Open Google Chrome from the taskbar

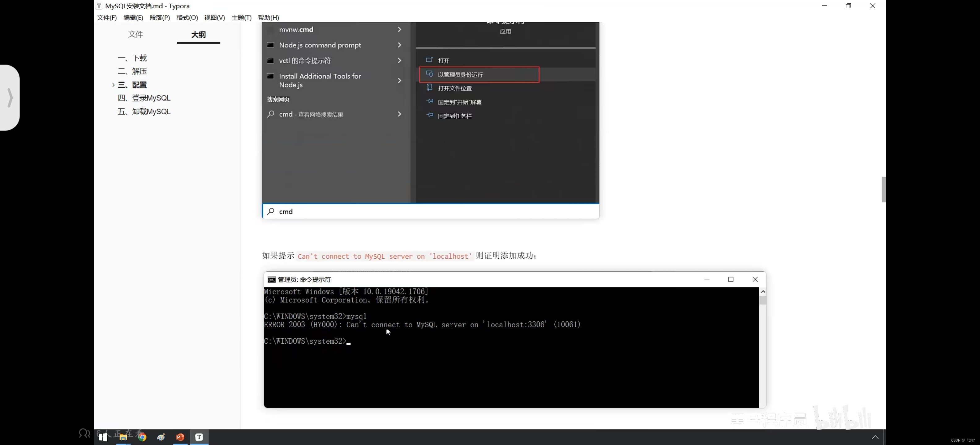pyautogui.click(x=142, y=437)
